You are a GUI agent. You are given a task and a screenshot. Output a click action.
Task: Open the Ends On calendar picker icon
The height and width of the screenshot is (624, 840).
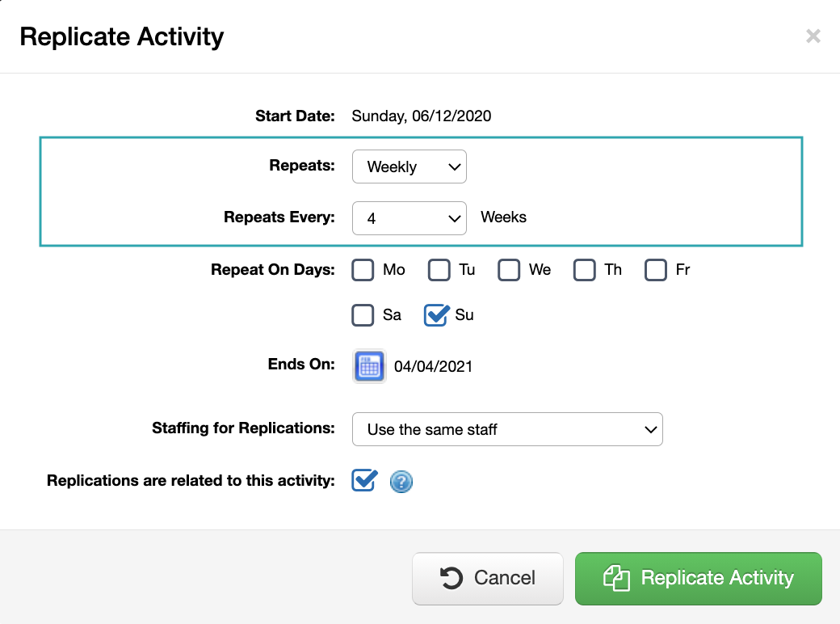click(x=369, y=366)
